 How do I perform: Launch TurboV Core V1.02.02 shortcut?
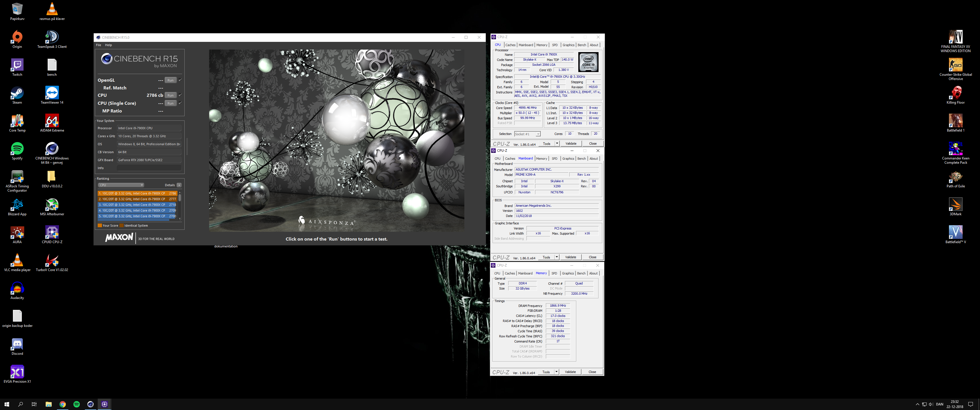(52, 263)
